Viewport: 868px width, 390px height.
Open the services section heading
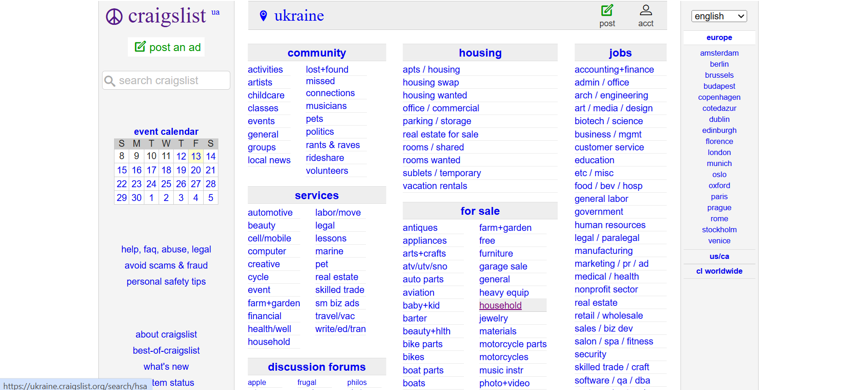(x=317, y=195)
